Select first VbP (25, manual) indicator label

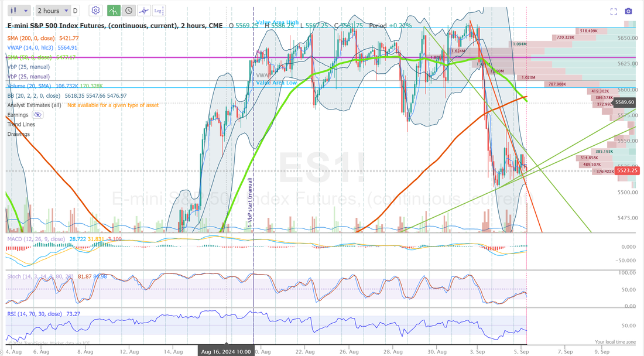[28, 67]
